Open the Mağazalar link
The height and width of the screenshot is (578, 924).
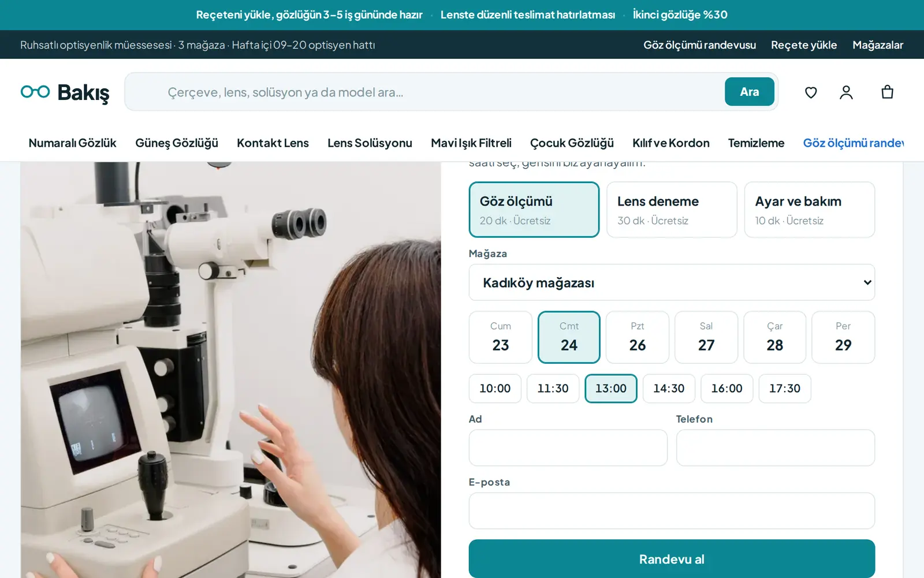(878, 45)
